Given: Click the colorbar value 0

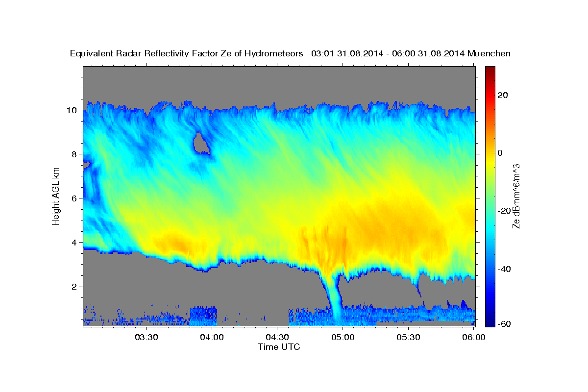Looking at the screenshot, I should (x=500, y=153).
